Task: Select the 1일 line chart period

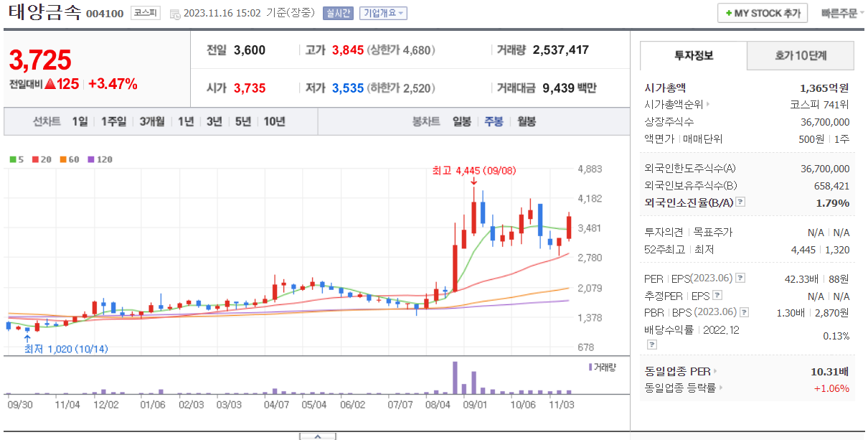Action: pos(80,121)
